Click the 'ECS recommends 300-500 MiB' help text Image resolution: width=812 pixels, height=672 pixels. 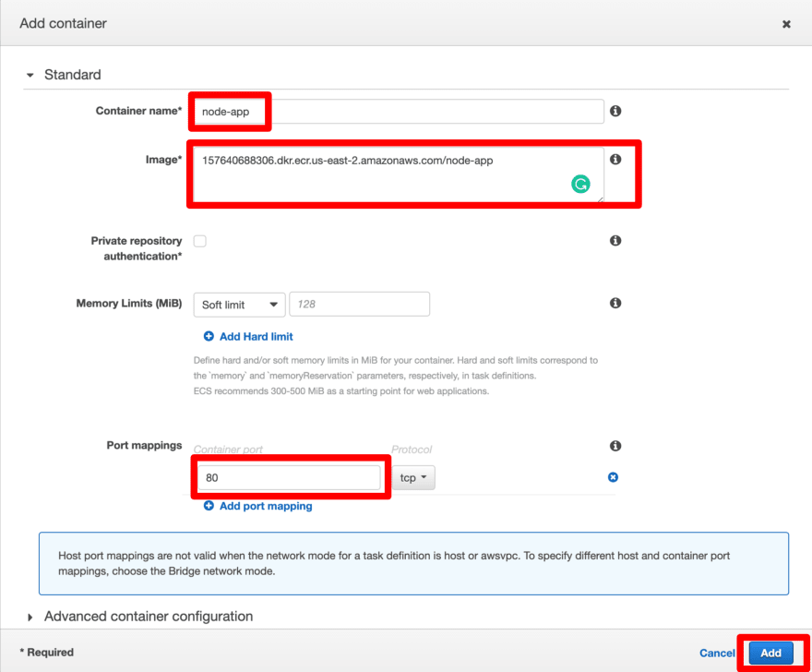click(x=341, y=391)
